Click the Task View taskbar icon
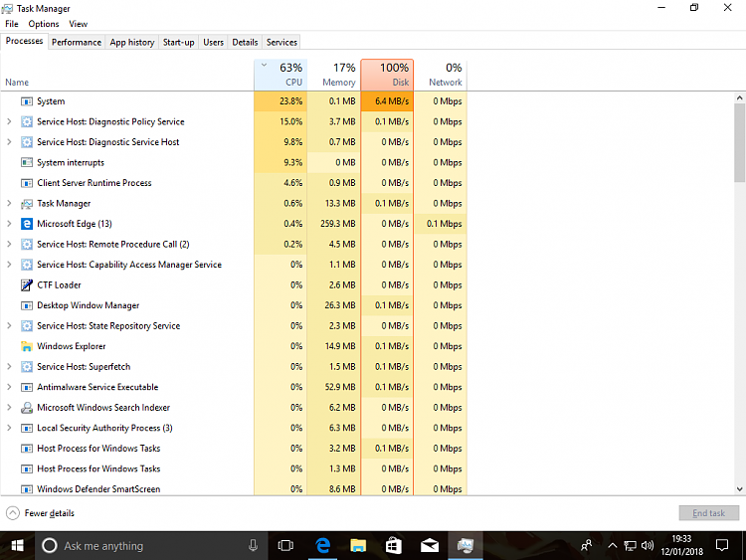The image size is (746, 560). click(x=285, y=545)
